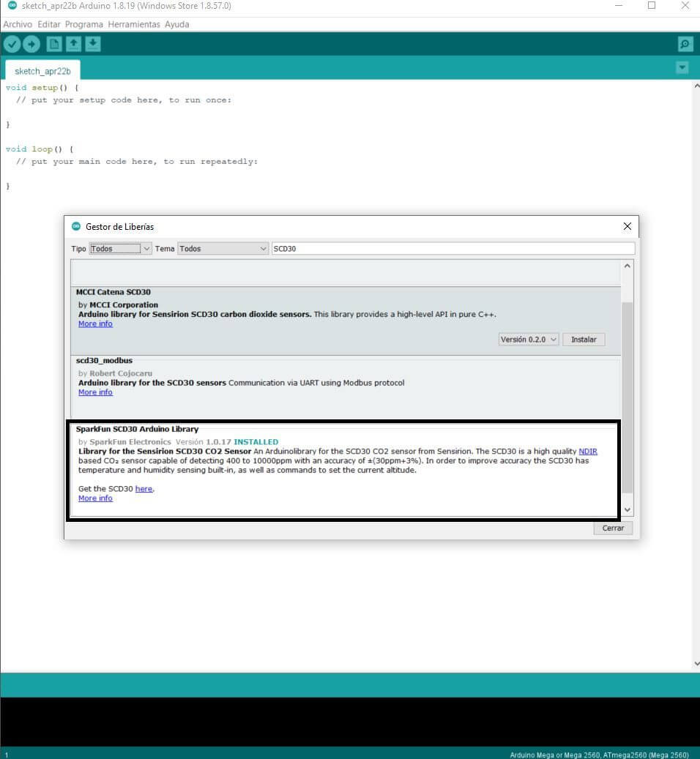
Task: Expand the tab options arrow menu
Action: [682, 68]
